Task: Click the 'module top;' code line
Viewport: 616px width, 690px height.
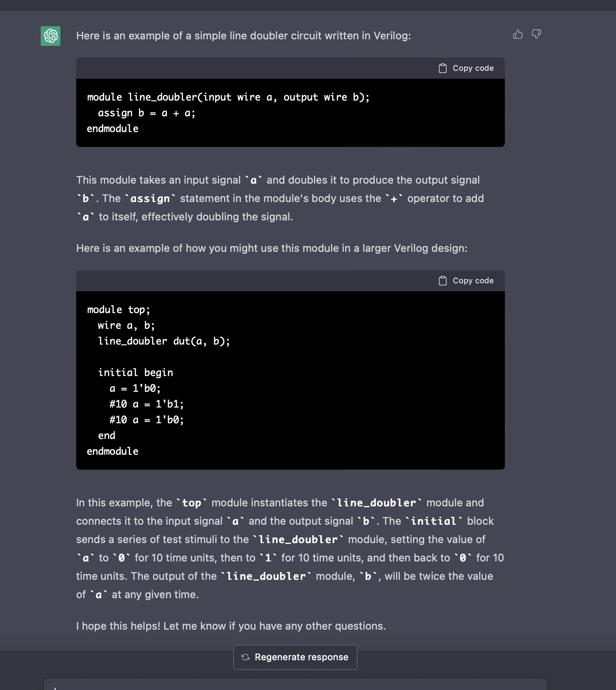Action: click(119, 310)
